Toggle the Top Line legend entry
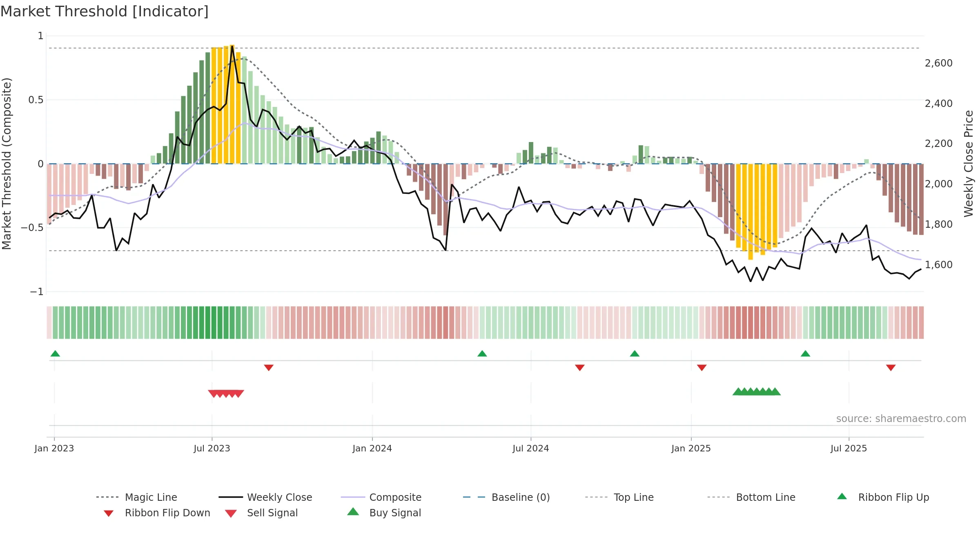This screenshot has width=980, height=551. [619, 497]
